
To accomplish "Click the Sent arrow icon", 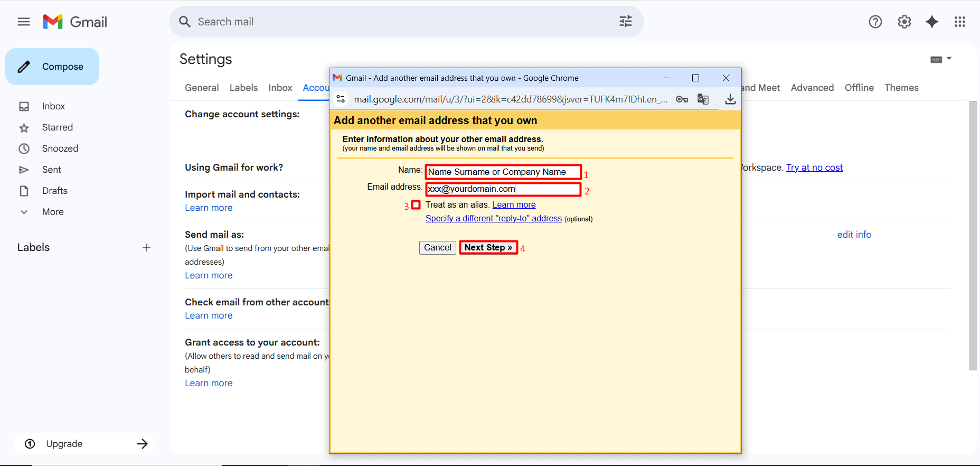I will coord(24,170).
